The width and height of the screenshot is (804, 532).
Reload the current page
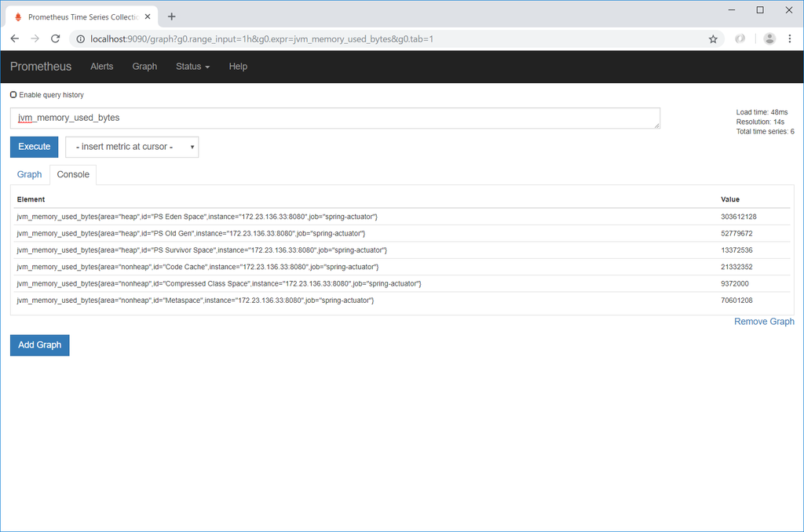pos(56,39)
